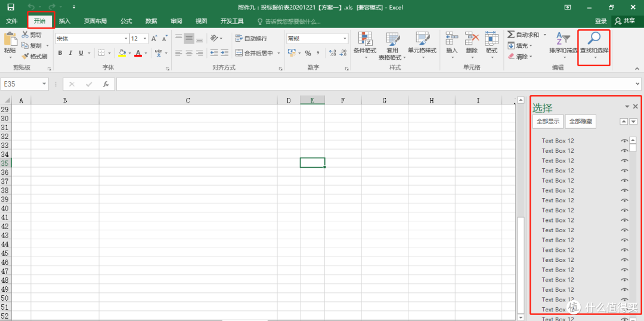644x321 pixels.
Task: Expand the 合并后居中 dropdown arrow
Action: click(278, 54)
